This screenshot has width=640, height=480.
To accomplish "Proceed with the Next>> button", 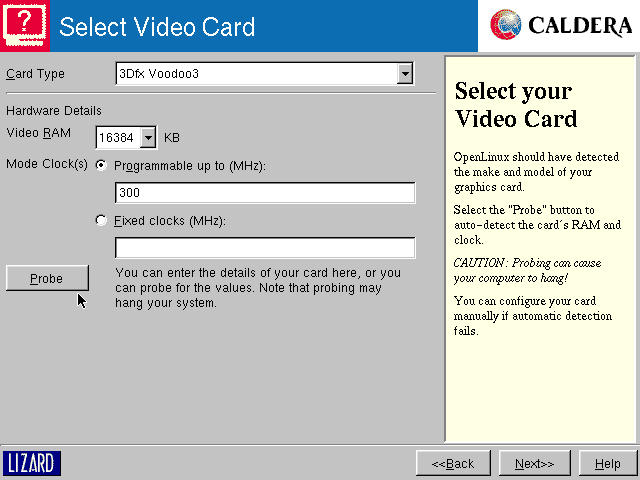I will pos(534,463).
